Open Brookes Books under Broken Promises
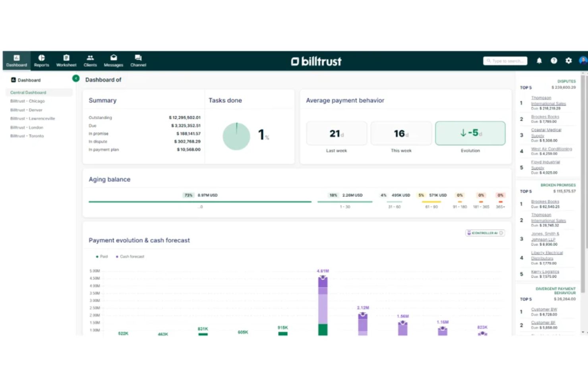This screenshot has height=392, width=588. (545, 202)
